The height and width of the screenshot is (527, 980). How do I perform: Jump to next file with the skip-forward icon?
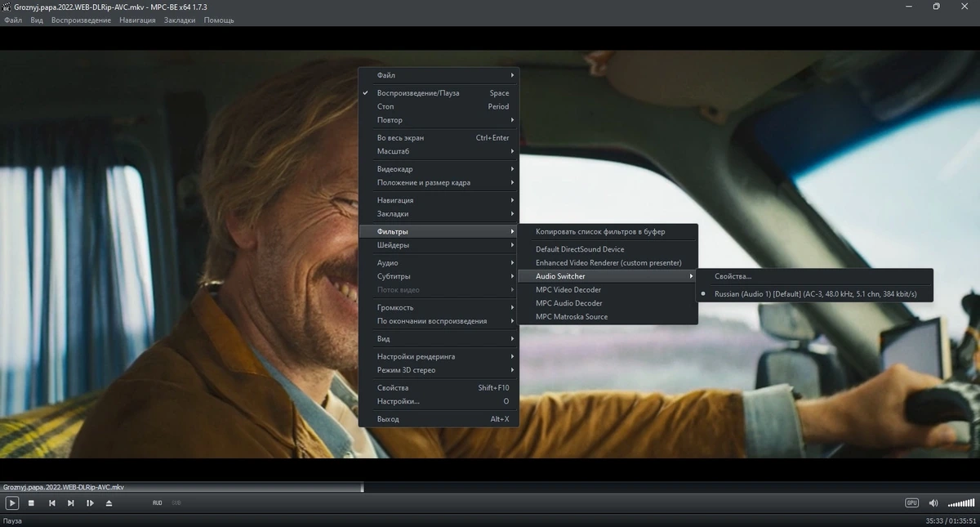click(x=71, y=503)
